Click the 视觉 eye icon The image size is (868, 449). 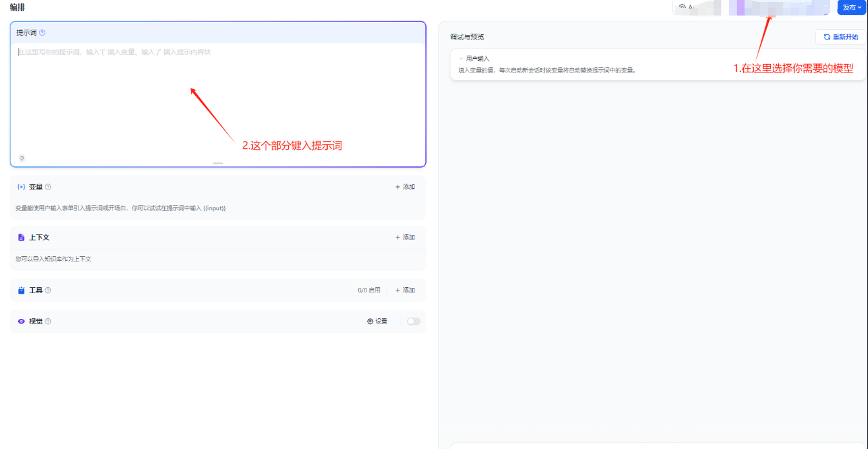21,322
